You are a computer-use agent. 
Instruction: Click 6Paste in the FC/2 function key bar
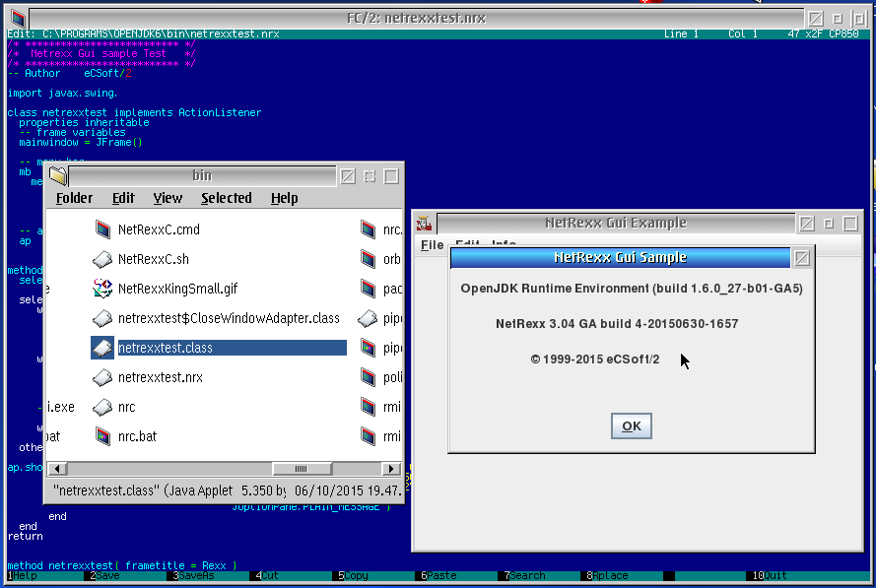click(x=438, y=576)
